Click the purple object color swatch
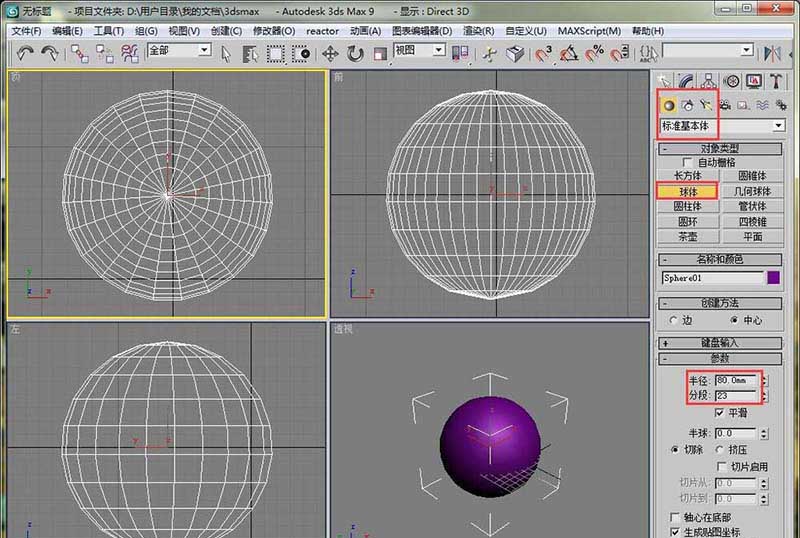 coord(773,278)
